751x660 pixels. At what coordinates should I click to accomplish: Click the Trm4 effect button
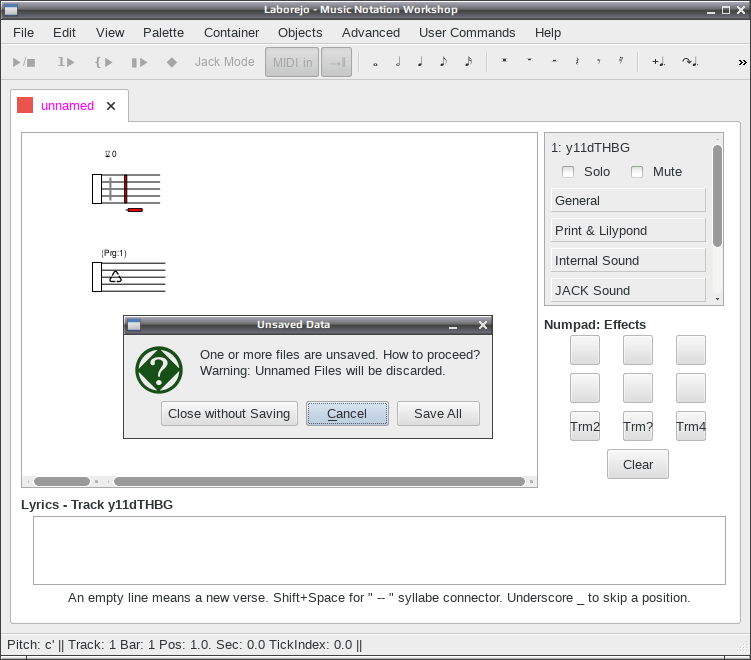tap(691, 426)
